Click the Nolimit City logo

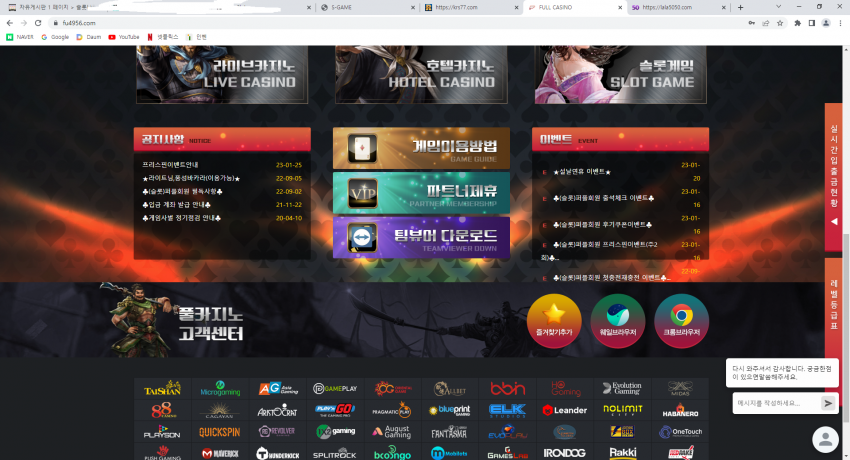[x=622, y=409]
